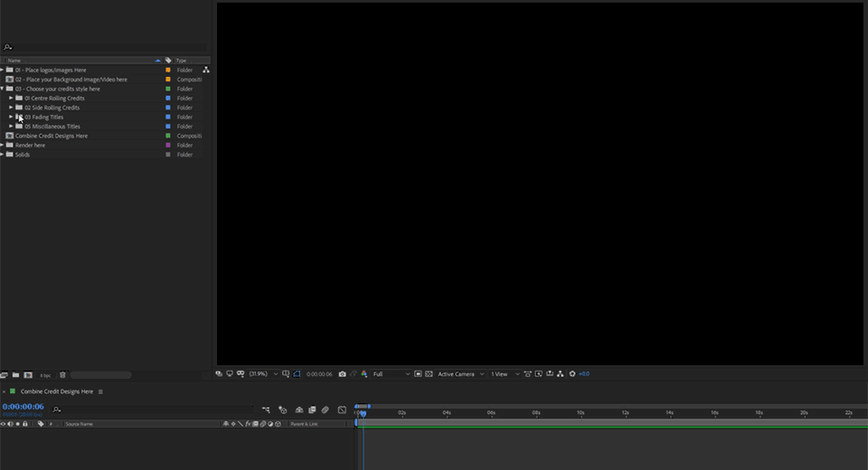Create a new folder in Project panel

16,375
